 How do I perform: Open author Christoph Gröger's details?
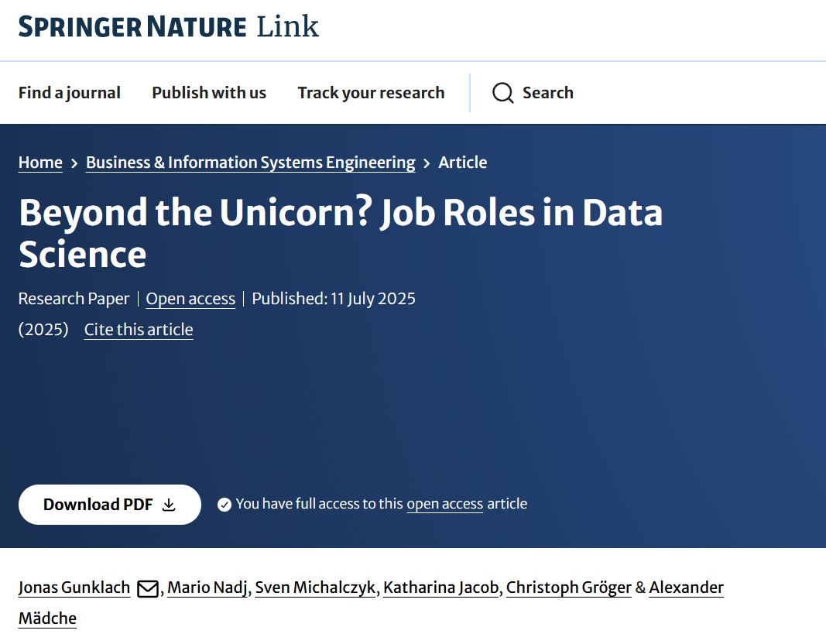click(568, 588)
